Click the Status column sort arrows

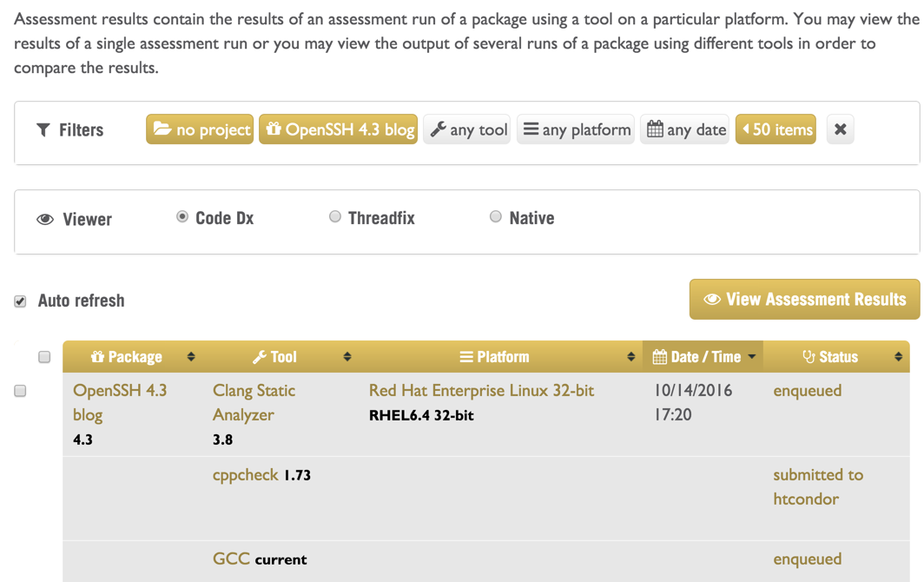tap(898, 357)
